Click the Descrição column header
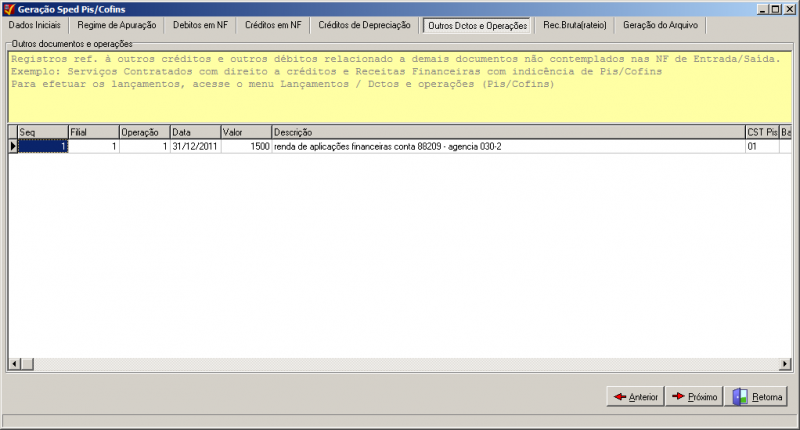Image resolution: width=800 pixels, height=430 pixels. tap(509, 132)
